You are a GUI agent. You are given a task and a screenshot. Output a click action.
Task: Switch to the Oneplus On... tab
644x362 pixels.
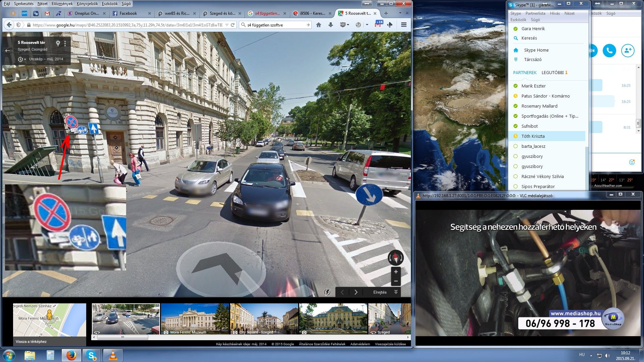[87, 13]
